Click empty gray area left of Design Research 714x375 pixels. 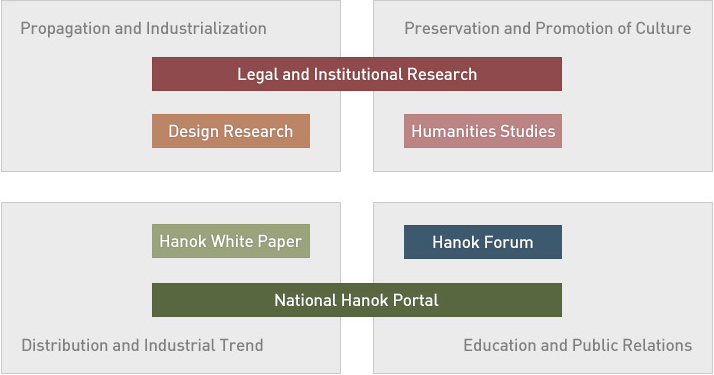click(x=77, y=131)
